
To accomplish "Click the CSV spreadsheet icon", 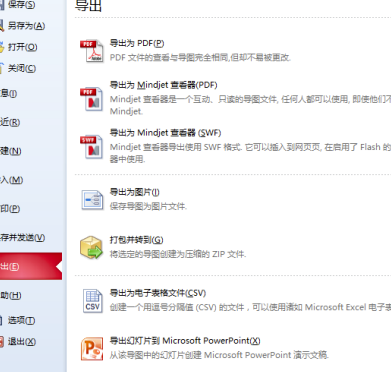I will click(x=92, y=301).
